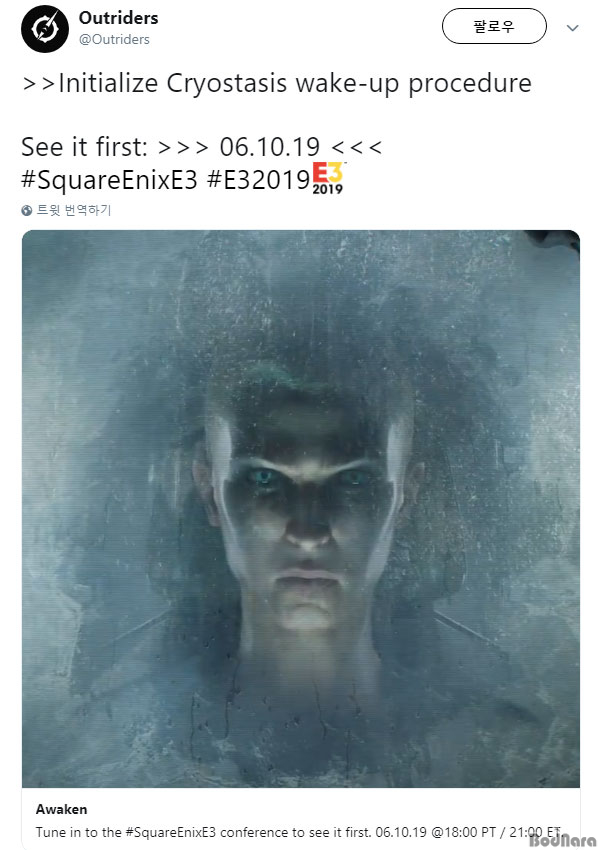Click the card description starting with Tune in

coord(298,832)
